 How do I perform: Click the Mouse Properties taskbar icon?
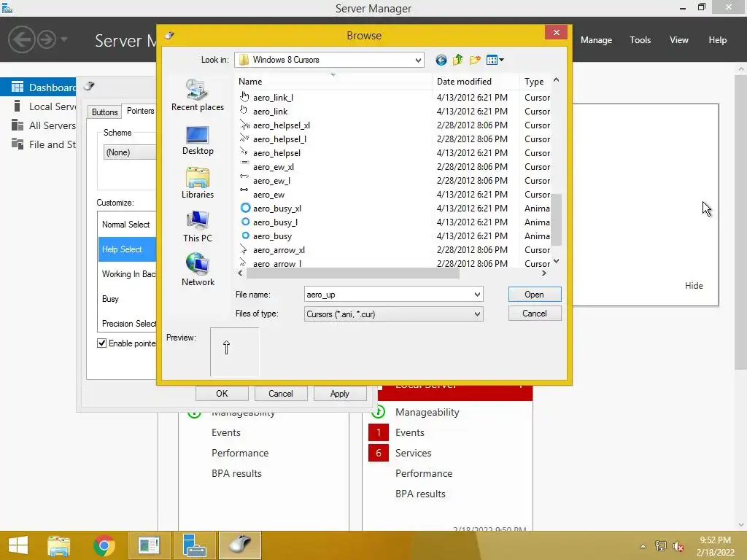click(x=240, y=545)
